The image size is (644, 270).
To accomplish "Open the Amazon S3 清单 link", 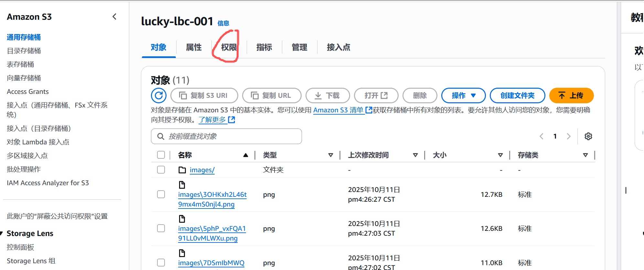I will click(x=343, y=110).
